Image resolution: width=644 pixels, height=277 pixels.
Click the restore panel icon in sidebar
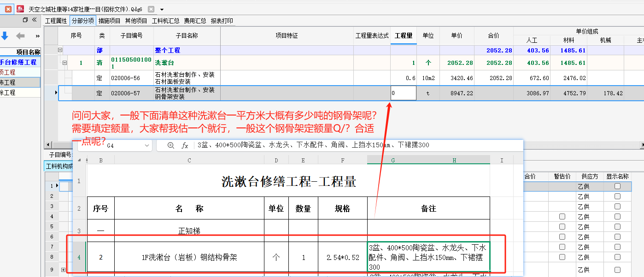click(25, 20)
